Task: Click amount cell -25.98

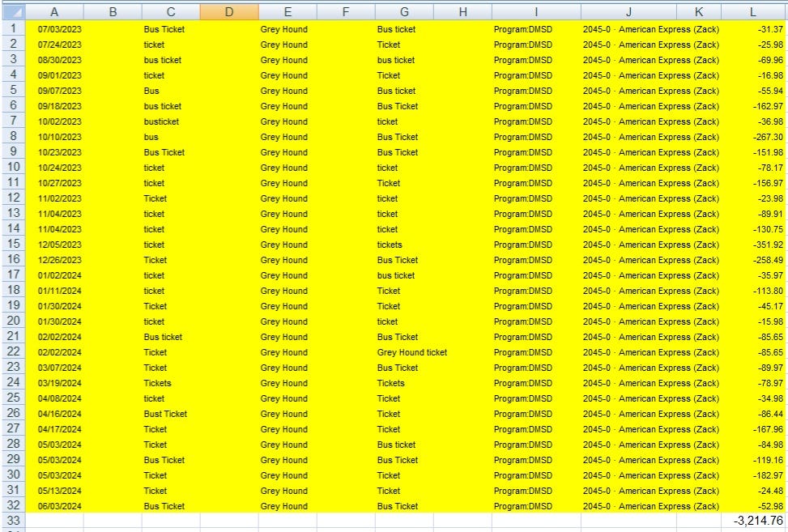Action: click(753, 45)
